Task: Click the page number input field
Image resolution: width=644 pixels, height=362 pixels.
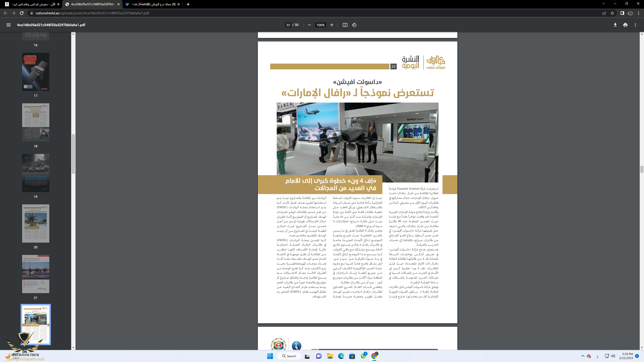Action: click(288, 25)
